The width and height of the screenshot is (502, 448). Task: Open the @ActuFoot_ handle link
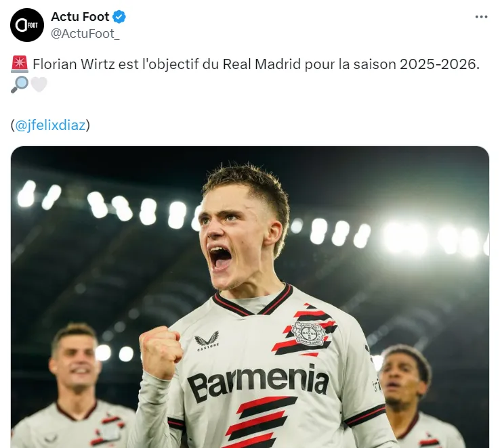tap(85, 34)
